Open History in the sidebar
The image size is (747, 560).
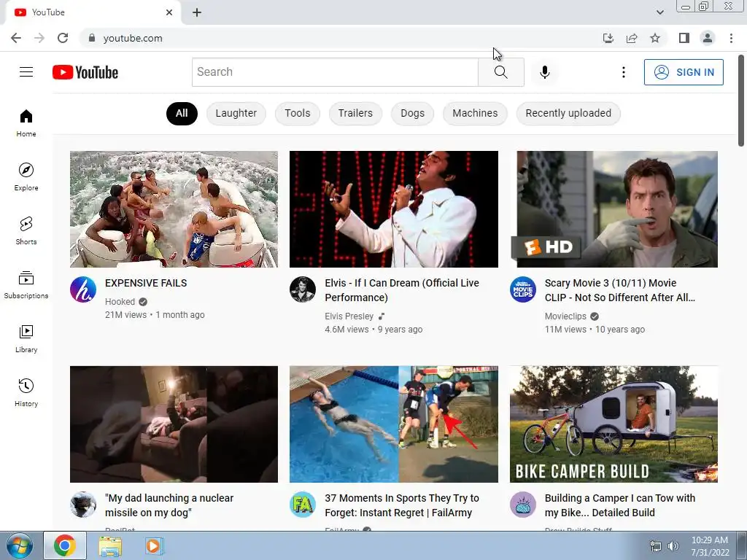[x=26, y=392]
